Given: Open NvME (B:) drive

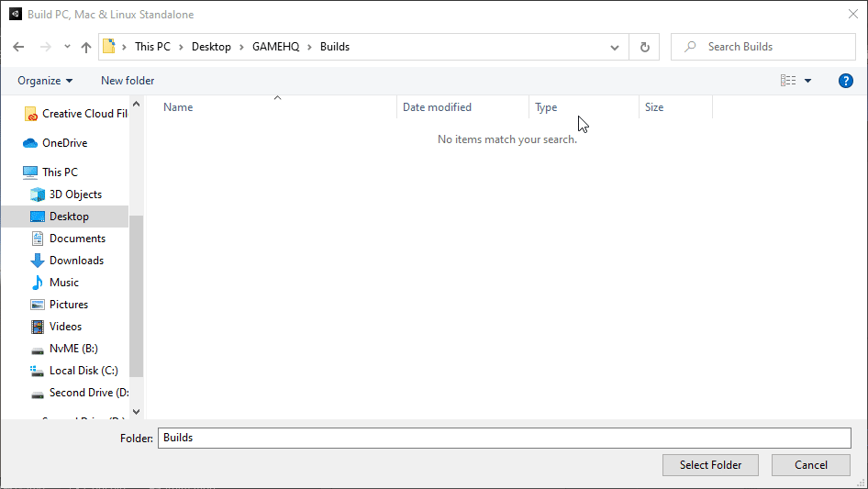Looking at the screenshot, I should coord(73,349).
